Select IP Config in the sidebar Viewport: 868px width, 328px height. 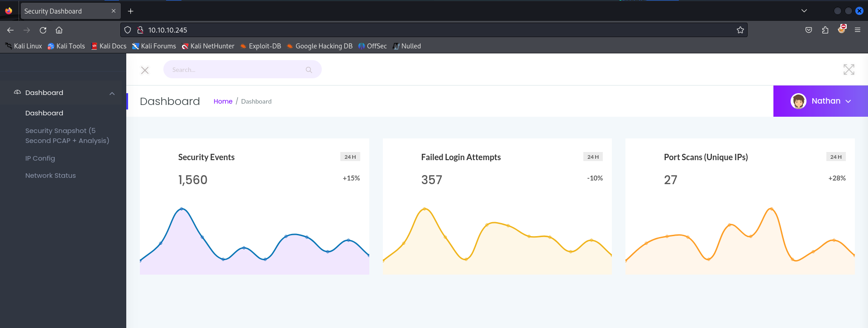pyautogui.click(x=40, y=158)
